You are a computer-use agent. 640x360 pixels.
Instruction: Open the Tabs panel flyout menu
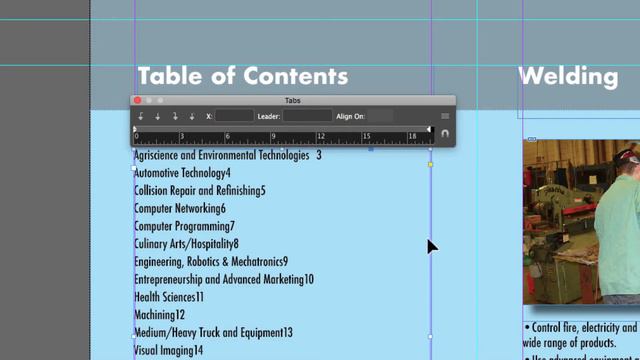(x=445, y=116)
